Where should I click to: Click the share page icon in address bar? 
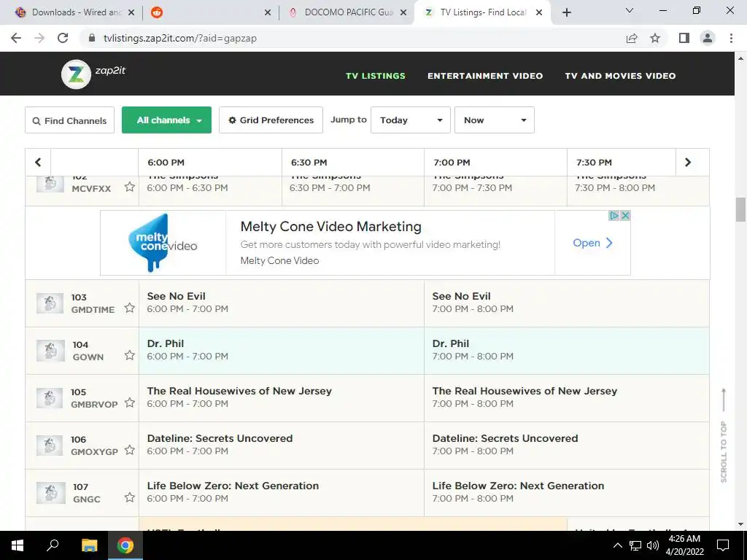(x=632, y=38)
